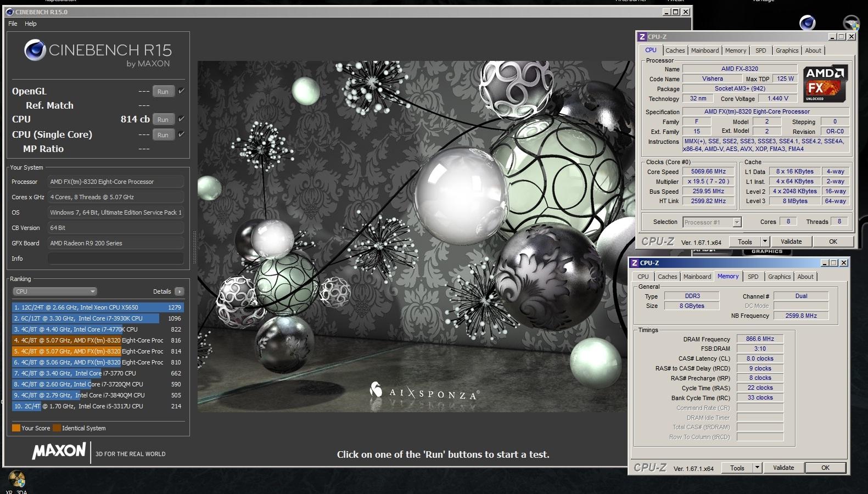Select the XP_3DA desktop icon

(x=16, y=479)
